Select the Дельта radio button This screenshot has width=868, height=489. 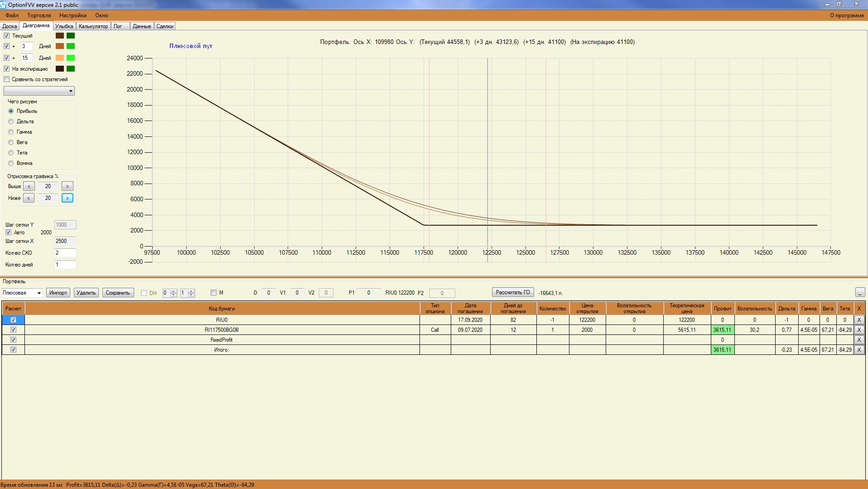tap(11, 121)
